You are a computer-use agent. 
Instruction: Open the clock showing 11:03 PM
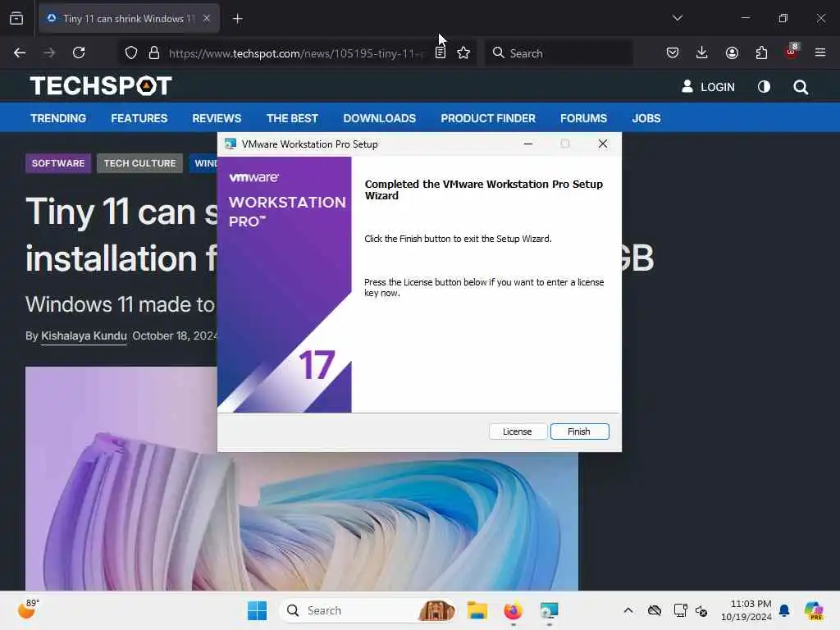pyautogui.click(x=746, y=610)
